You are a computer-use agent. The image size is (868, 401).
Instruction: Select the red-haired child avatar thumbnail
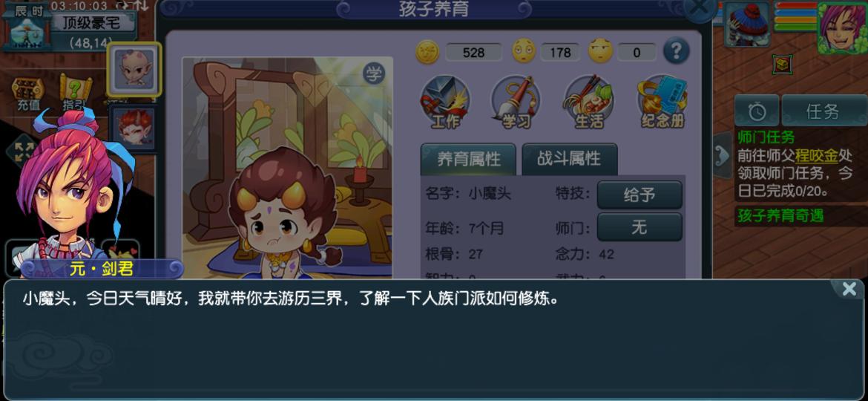pyautogui.click(x=134, y=128)
